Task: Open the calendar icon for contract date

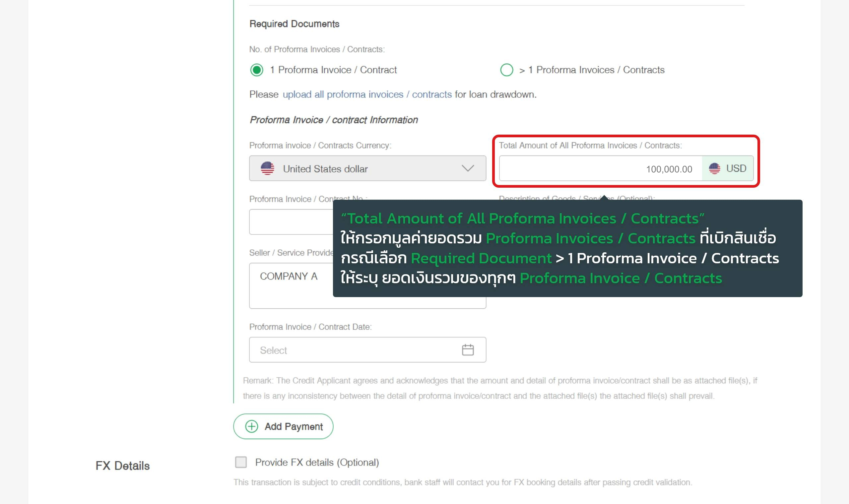Action: 468,350
